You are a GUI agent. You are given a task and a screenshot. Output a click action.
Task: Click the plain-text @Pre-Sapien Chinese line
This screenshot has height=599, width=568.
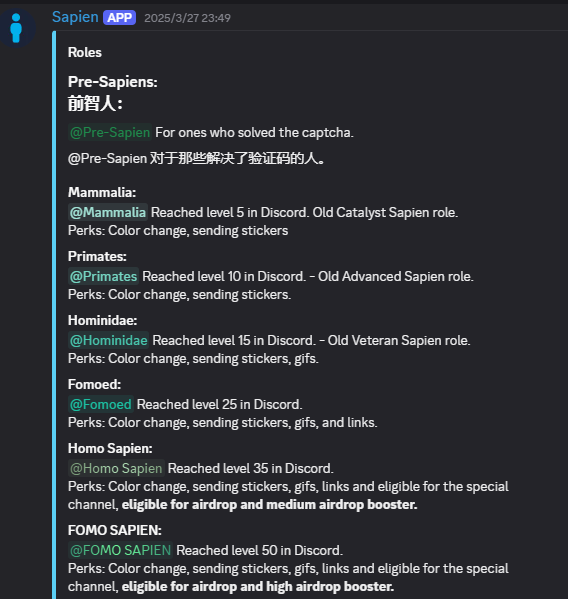pos(196,159)
